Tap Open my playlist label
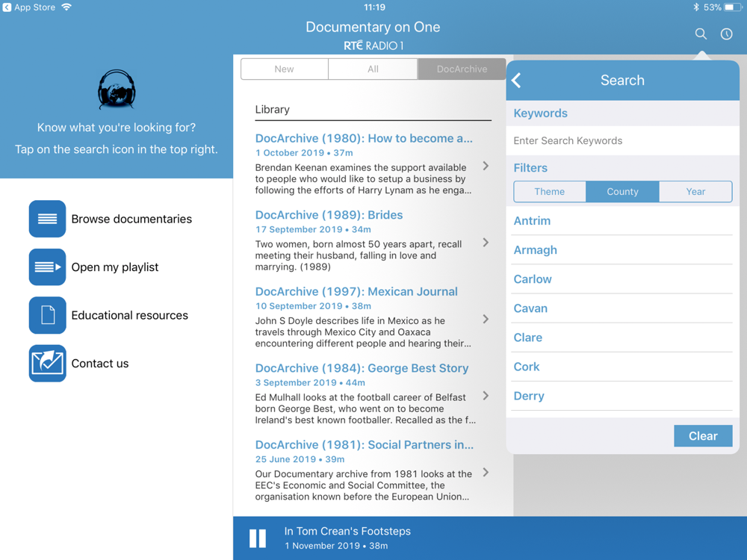Image resolution: width=747 pixels, height=560 pixels. tap(115, 267)
